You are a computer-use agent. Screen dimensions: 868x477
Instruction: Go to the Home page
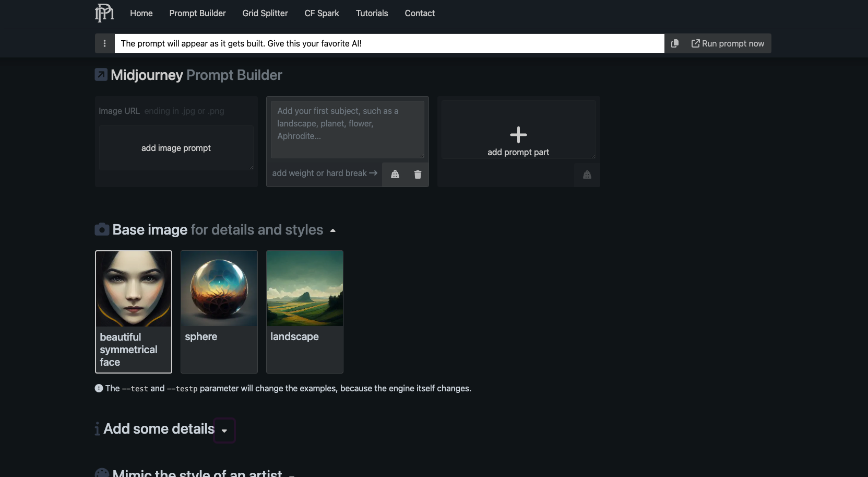[x=141, y=13]
